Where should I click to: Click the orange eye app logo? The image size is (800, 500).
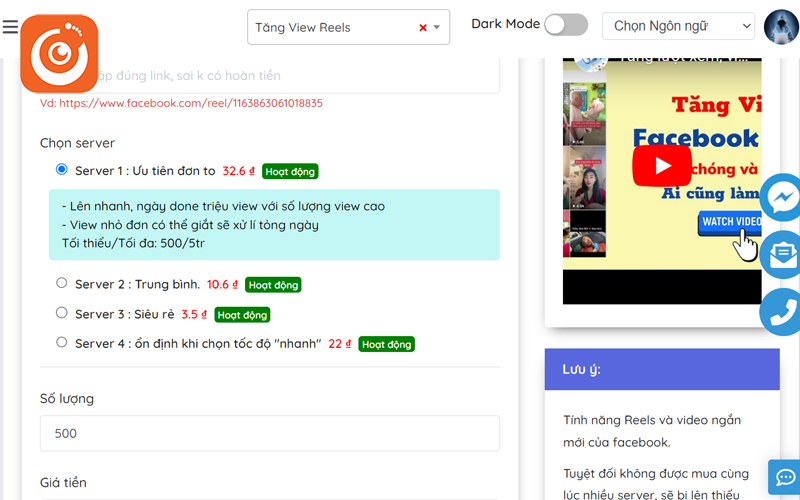[x=59, y=54]
